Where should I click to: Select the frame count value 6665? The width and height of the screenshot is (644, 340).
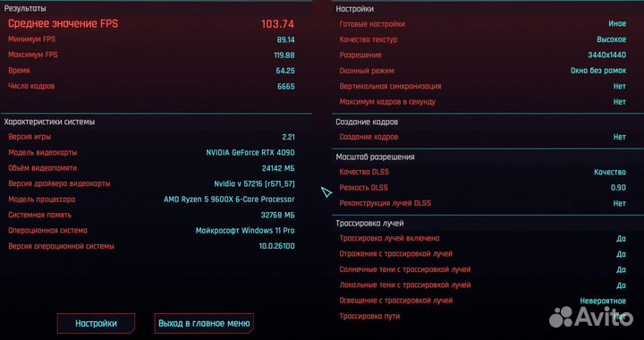(286, 87)
